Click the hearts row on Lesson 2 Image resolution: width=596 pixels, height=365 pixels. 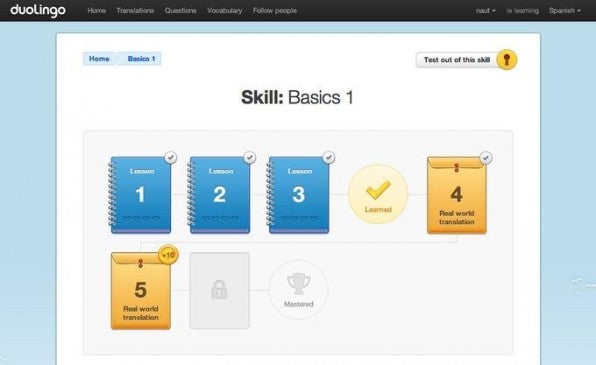pos(220,219)
